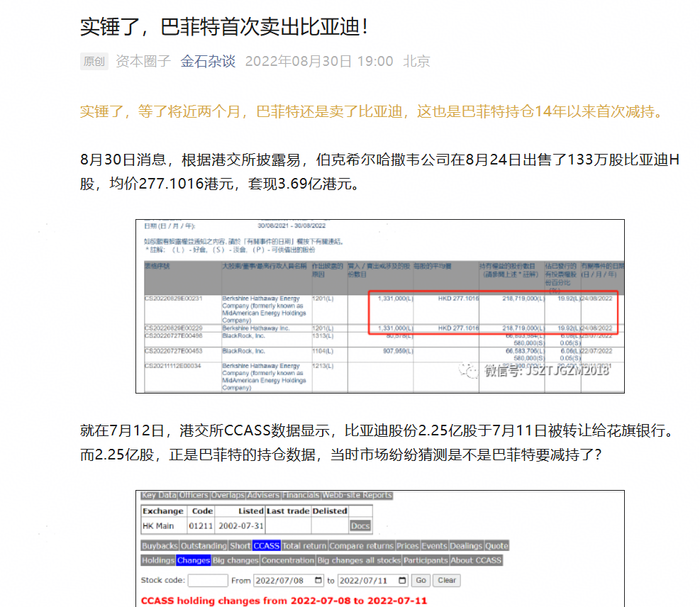This screenshot has width=700, height=607.
Task: Select the Buybacks menu item
Action: click(x=160, y=546)
